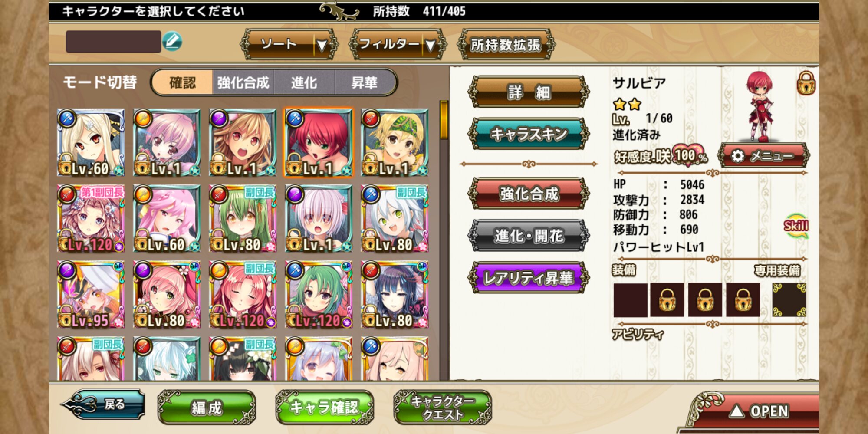Expand the ソート sort dropdown
Image resolution: width=868 pixels, height=434 pixels.
tap(289, 44)
